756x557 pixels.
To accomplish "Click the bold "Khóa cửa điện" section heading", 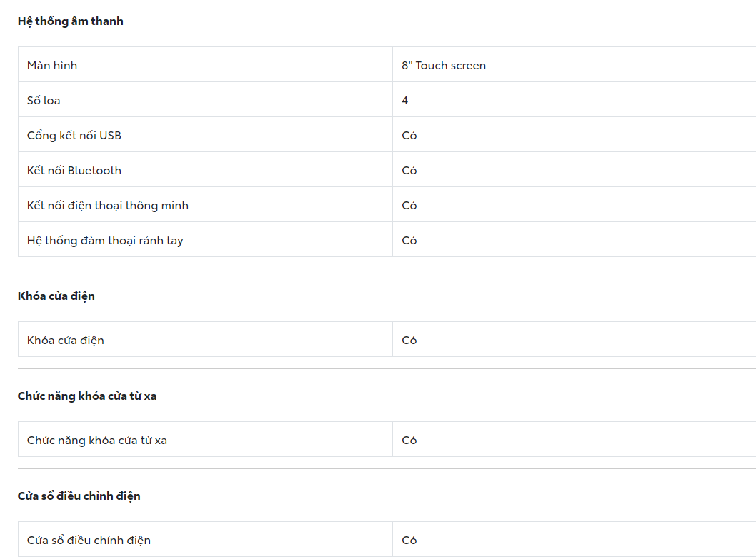I will click(x=56, y=296).
